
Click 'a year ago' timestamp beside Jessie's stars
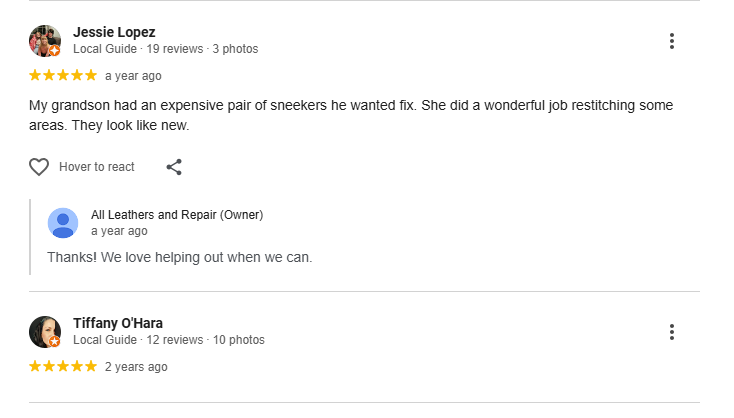[x=133, y=76]
